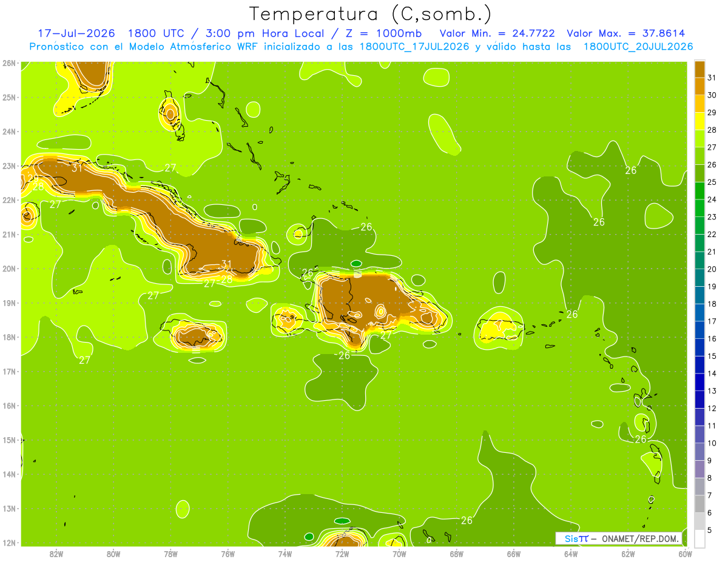
Task: Click the '24N' latitude axis label
Action: (9, 131)
